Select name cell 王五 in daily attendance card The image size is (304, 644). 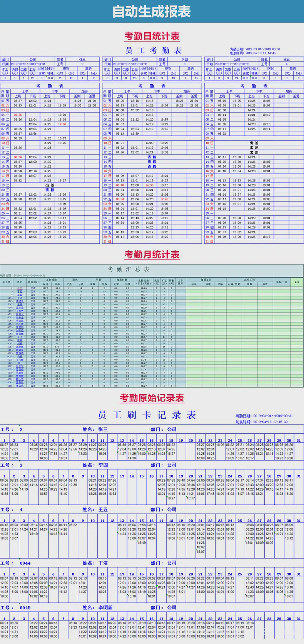click(x=287, y=60)
